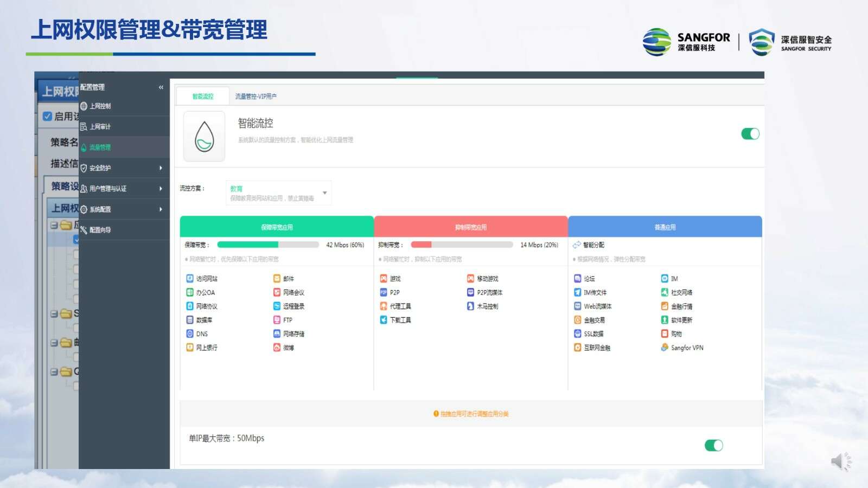Click the 用户管理与认证 user icon
The width and height of the screenshot is (868, 488).
tap(84, 189)
